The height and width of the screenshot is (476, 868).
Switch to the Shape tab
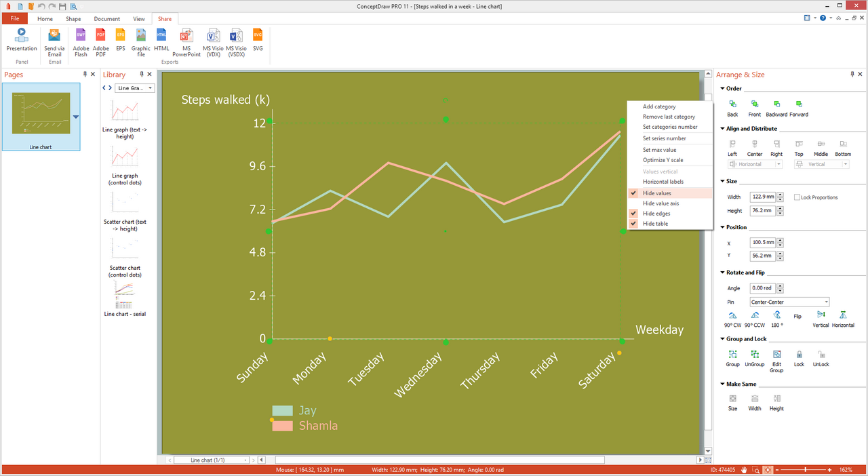click(x=73, y=19)
